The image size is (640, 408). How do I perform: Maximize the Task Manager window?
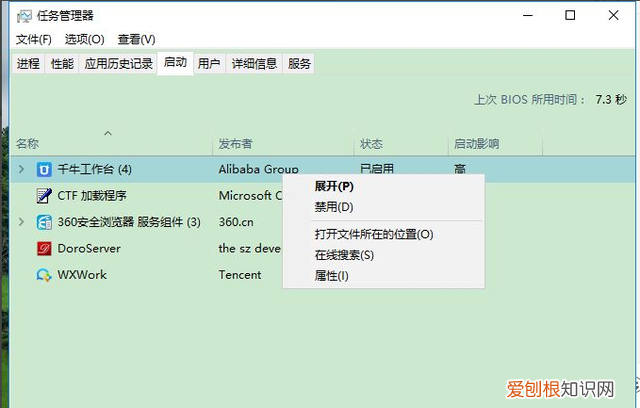[x=570, y=16]
